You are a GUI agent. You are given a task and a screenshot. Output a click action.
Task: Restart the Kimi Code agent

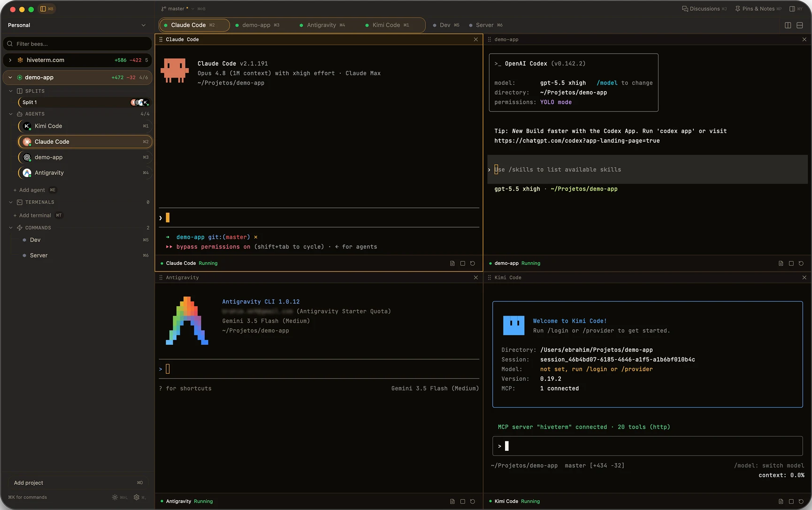tap(801, 502)
